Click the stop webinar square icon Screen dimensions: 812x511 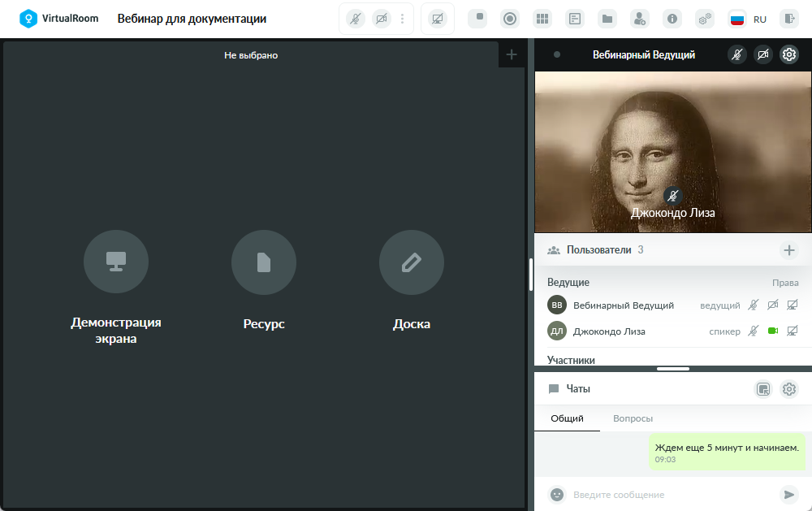click(x=477, y=19)
